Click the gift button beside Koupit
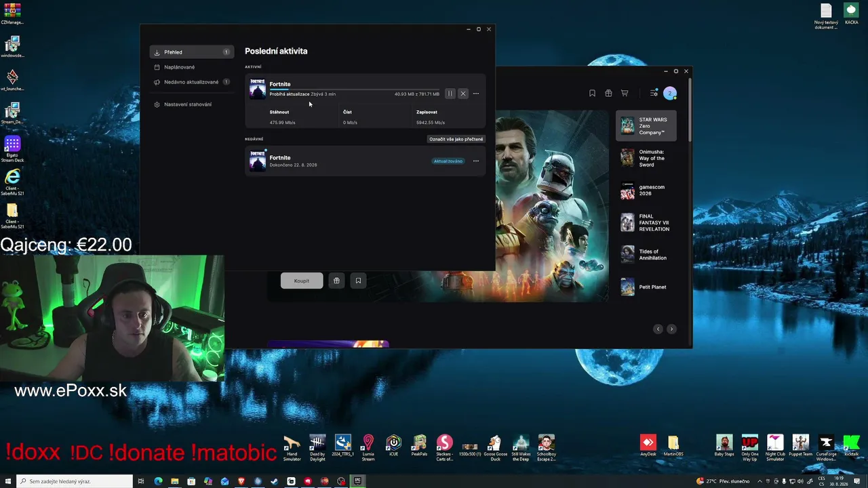 coord(336,281)
